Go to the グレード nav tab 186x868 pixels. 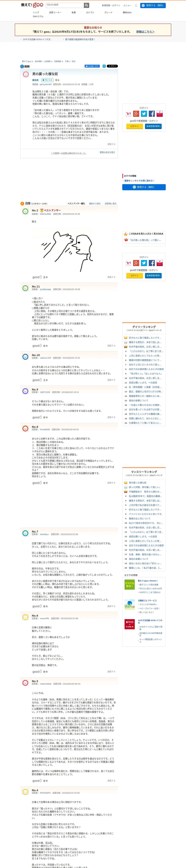click(x=108, y=12)
